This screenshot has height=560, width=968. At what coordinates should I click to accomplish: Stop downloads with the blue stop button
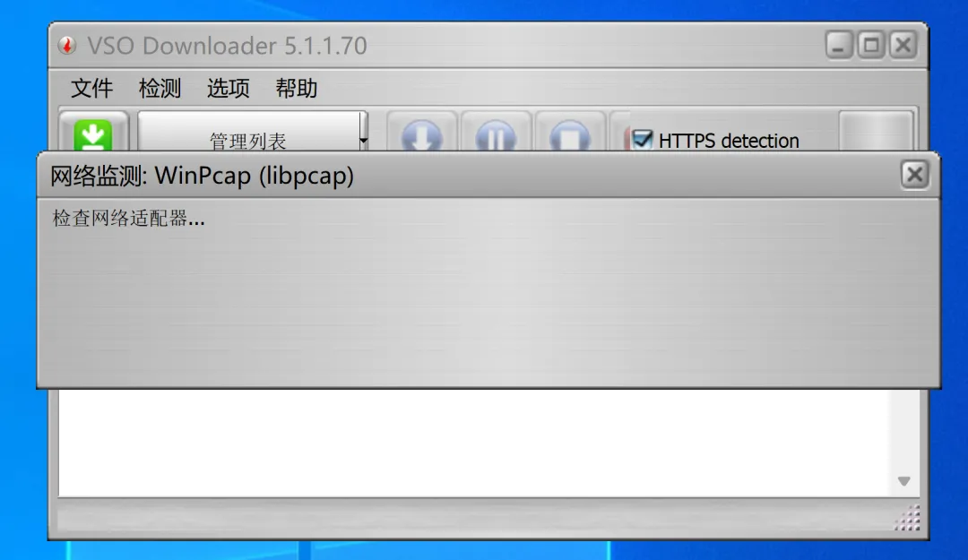(x=570, y=134)
